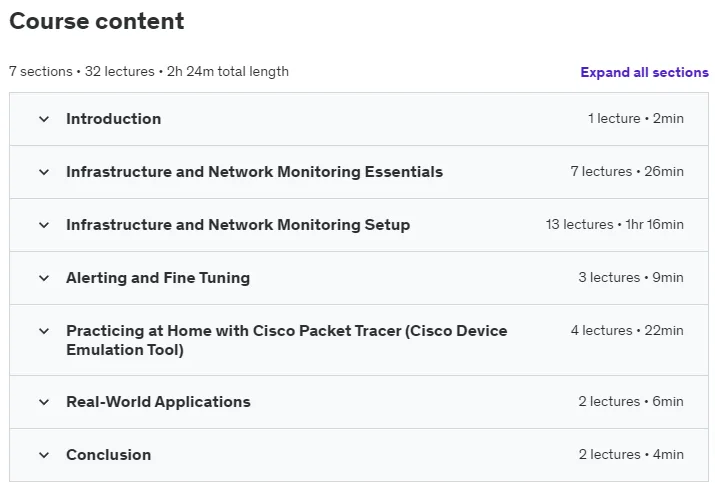Select the Introduction section title
The height and width of the screenshot is (483, 715).
coord(114,119)
